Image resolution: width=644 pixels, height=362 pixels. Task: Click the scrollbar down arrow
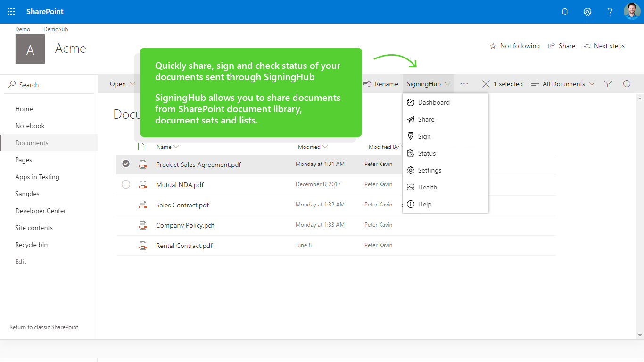click(640, 335)
